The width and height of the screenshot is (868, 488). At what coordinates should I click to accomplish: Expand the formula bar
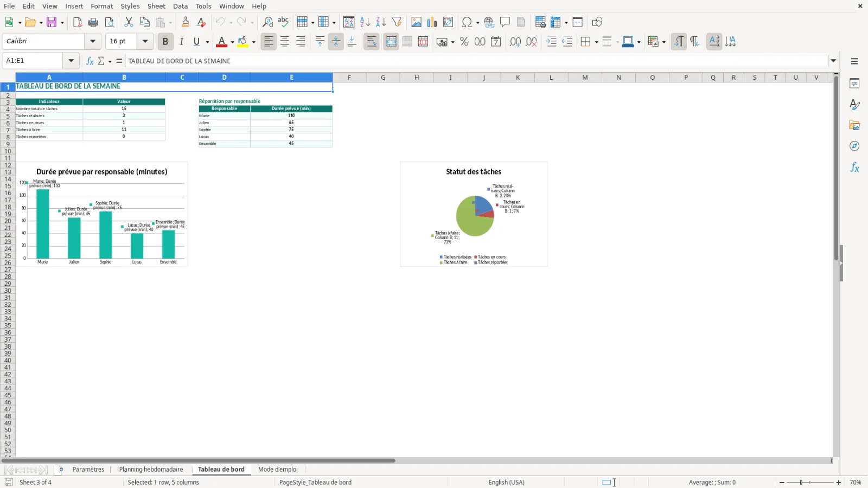click(833, 61)
